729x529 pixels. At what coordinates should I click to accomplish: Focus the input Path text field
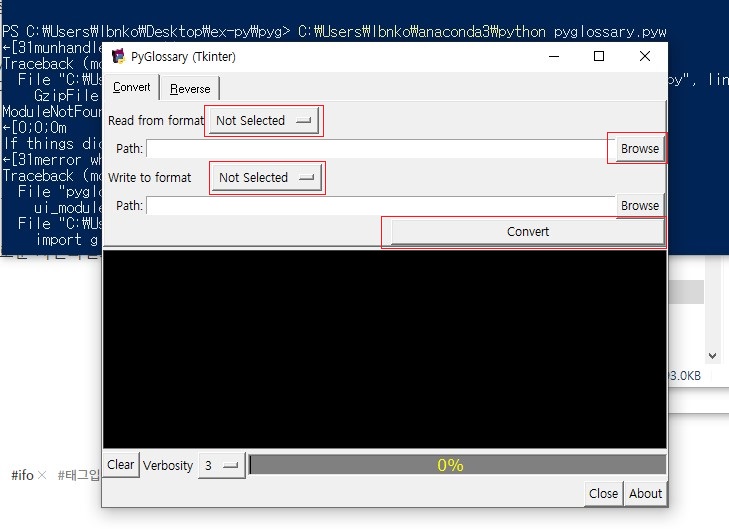[x=380, y=149]
